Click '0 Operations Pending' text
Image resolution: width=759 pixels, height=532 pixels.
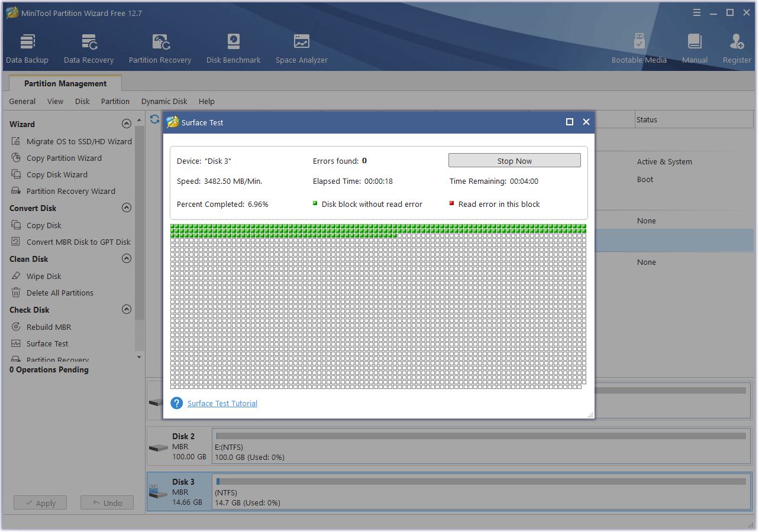point(49,369)
